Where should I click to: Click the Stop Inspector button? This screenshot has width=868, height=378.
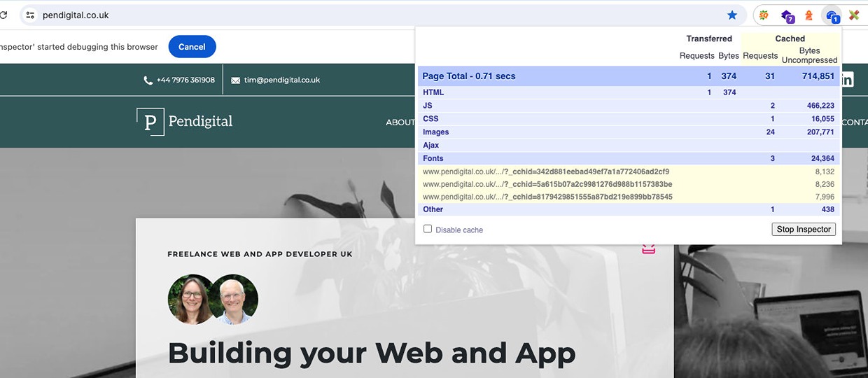(x=804, y=229)
